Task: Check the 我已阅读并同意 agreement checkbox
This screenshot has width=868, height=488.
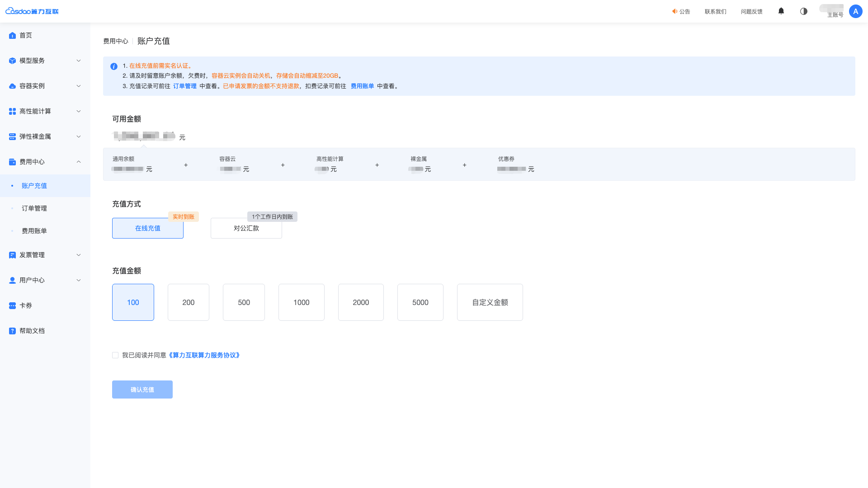Action: (x=115, y=355)
